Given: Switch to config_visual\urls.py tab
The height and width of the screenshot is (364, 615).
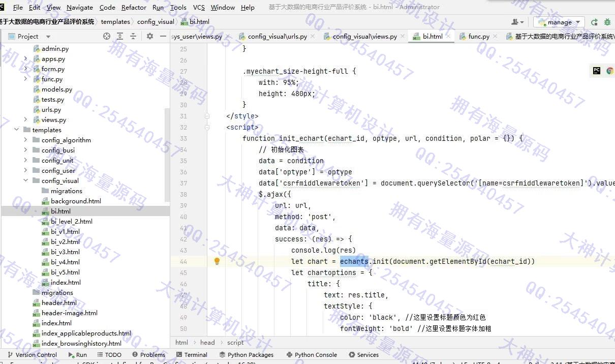Looking at the screenshot, I should coord(277,37).
